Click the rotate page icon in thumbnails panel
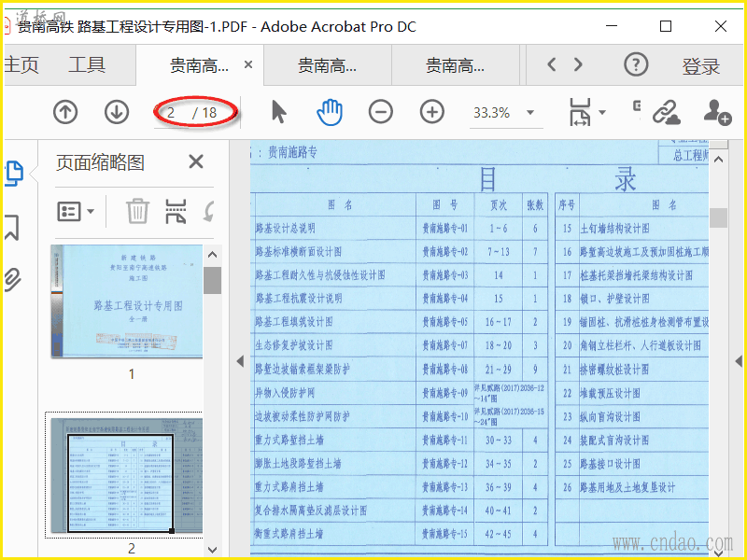 tap(208, 211)
